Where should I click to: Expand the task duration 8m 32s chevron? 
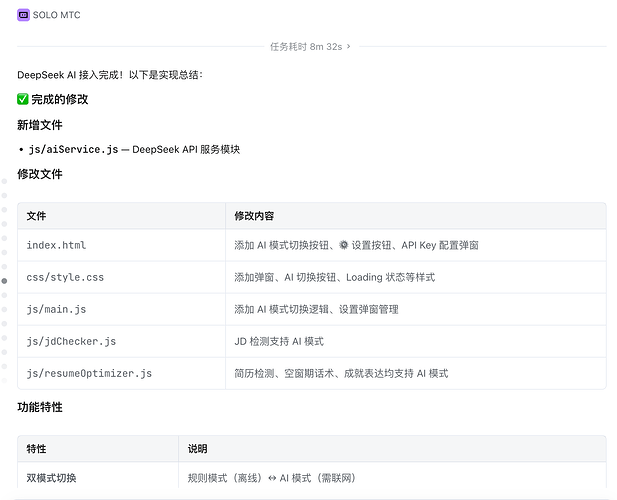point(348,46)
